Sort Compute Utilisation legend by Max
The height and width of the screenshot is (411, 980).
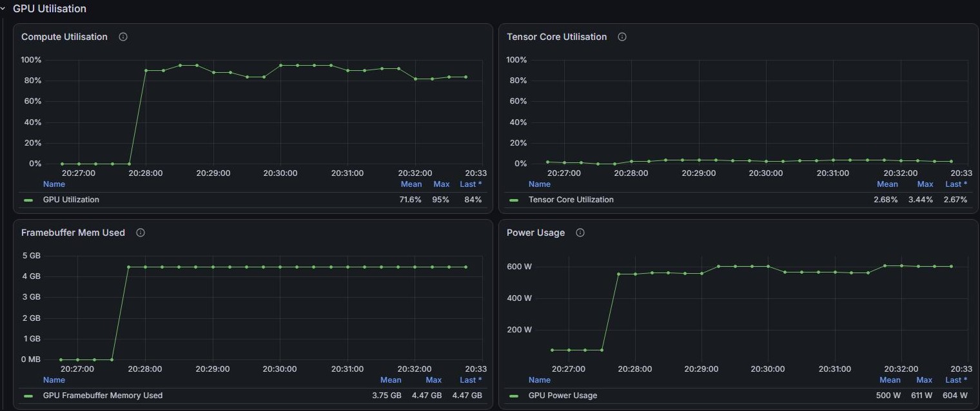click(442, 184)
